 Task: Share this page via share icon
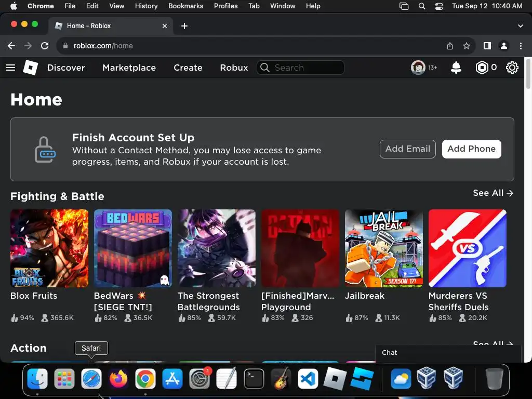[x=450, y=46]
